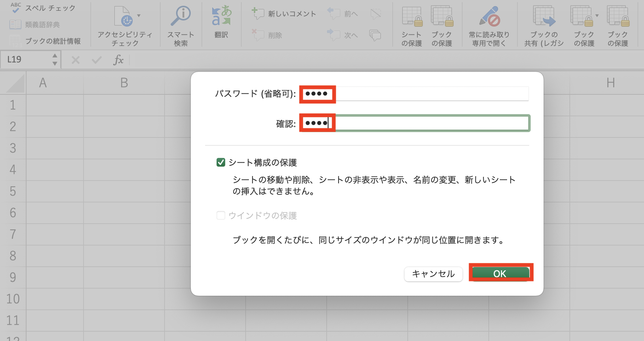644x341 pixels.
Task: Confirm the dialog with OK
Action: coord(500,274)
